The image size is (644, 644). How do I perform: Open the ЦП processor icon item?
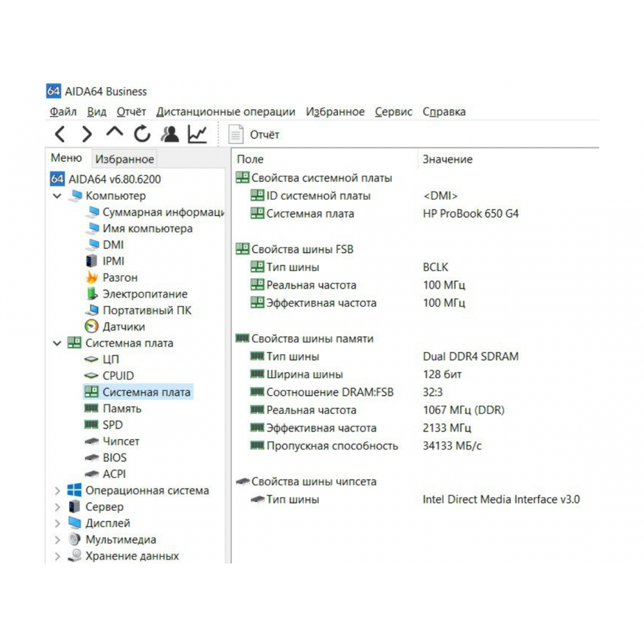click(91, 359)
